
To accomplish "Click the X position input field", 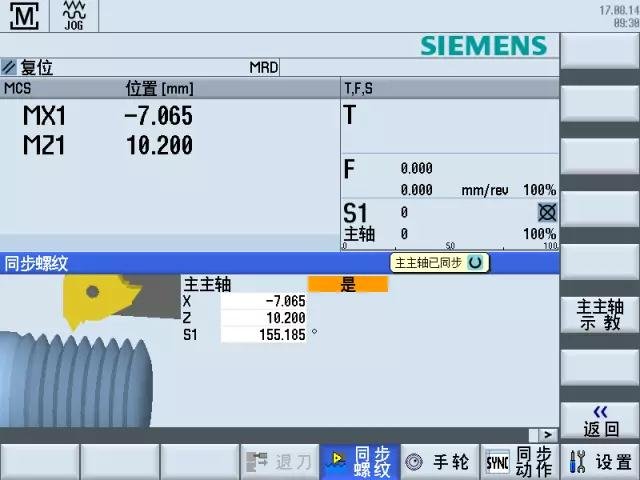I will tap(263, 301).
